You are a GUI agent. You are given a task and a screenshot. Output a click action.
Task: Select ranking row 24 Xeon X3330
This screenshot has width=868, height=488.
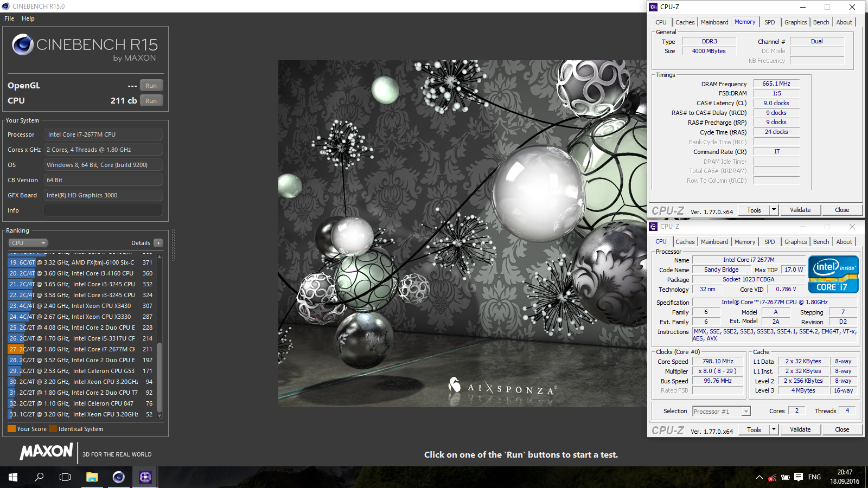(81, 317)
